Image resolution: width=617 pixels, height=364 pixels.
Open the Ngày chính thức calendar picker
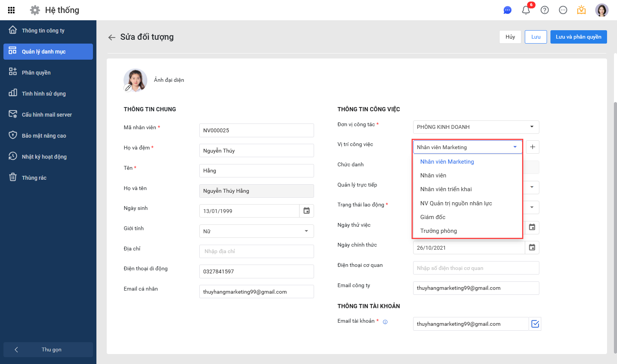532,247
